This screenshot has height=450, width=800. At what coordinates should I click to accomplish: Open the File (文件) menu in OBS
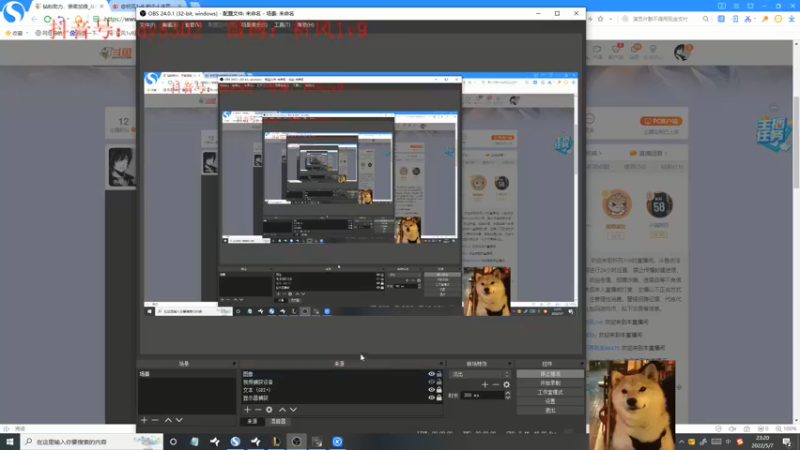[x=147, y=24]
